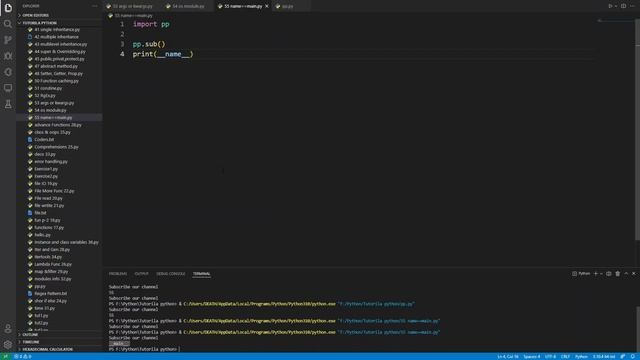
Task: Open the Accounts icon in activity bar
Action: point(8,329)
